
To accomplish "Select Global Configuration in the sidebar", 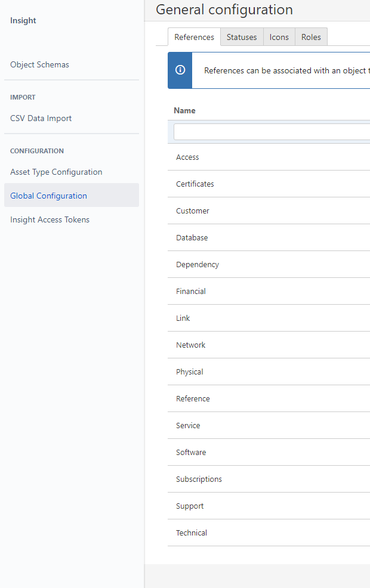I will pos(48,196).
